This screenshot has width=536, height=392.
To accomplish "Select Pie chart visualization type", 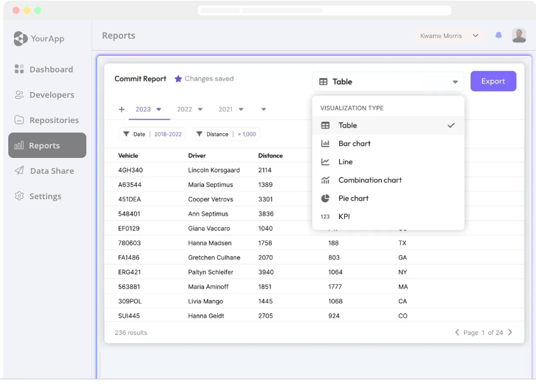I will tap(353, 198).
